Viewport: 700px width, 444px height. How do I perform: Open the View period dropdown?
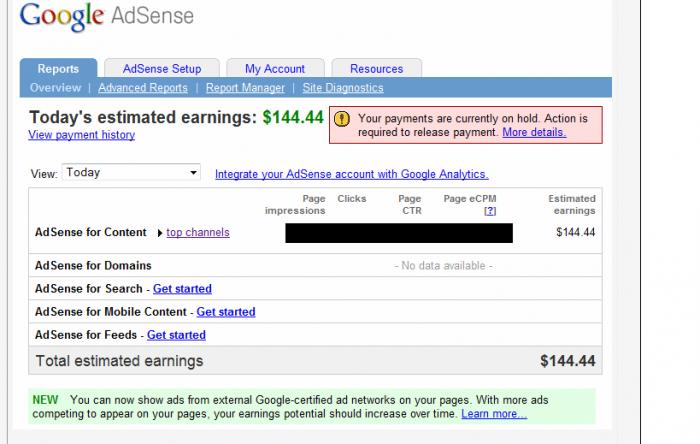[131, 173]
